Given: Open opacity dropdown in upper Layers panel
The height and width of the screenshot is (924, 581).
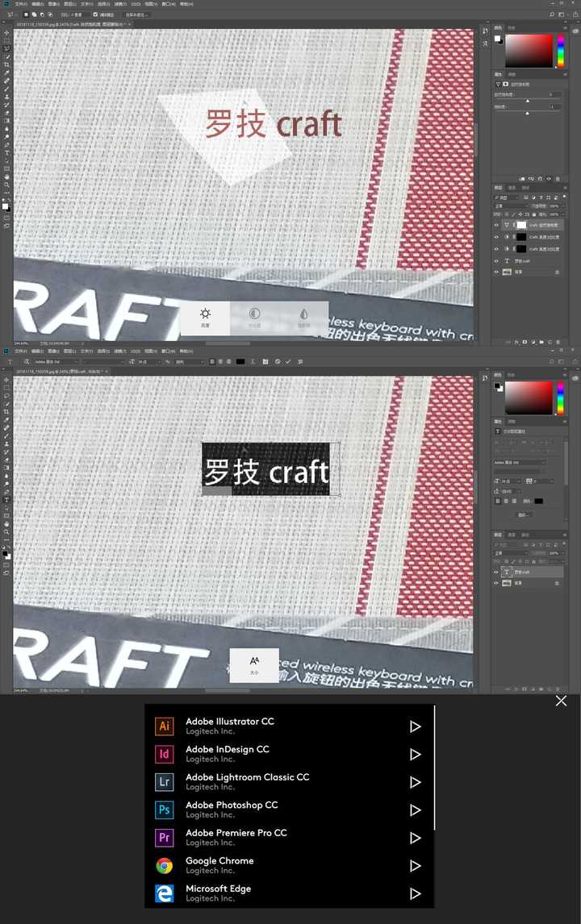Looking at the screenshot, I should (x=563, y=206).
